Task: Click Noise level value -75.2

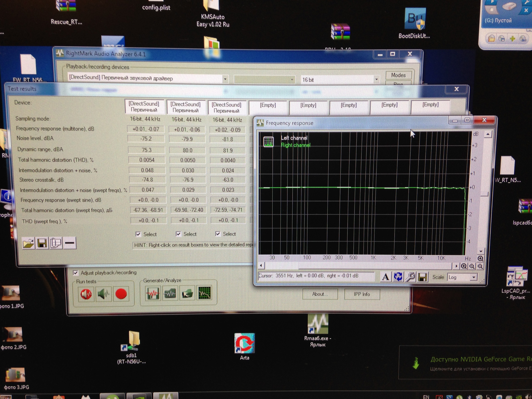Action: (146, 139)
